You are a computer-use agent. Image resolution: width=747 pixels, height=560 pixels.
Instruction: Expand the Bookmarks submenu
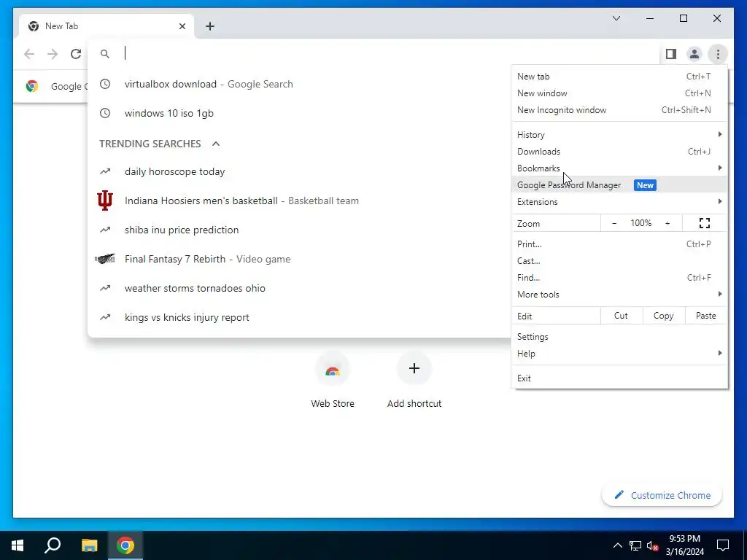tap(619, 168)
